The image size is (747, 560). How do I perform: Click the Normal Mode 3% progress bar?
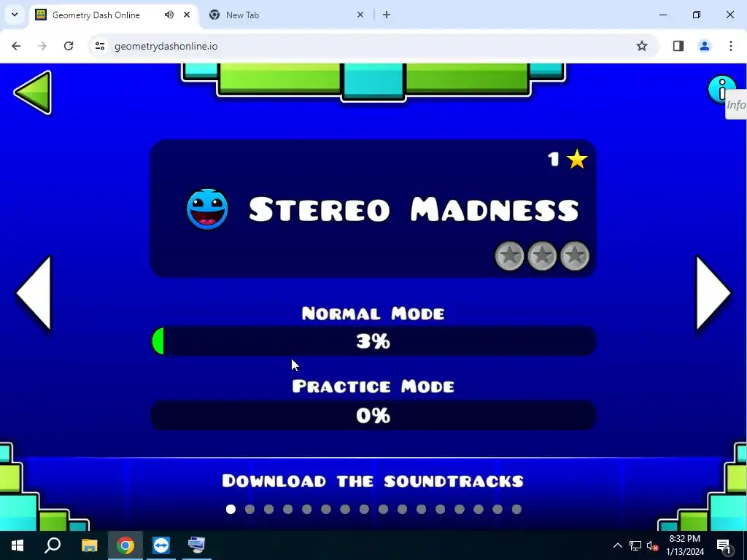point(373,341)
